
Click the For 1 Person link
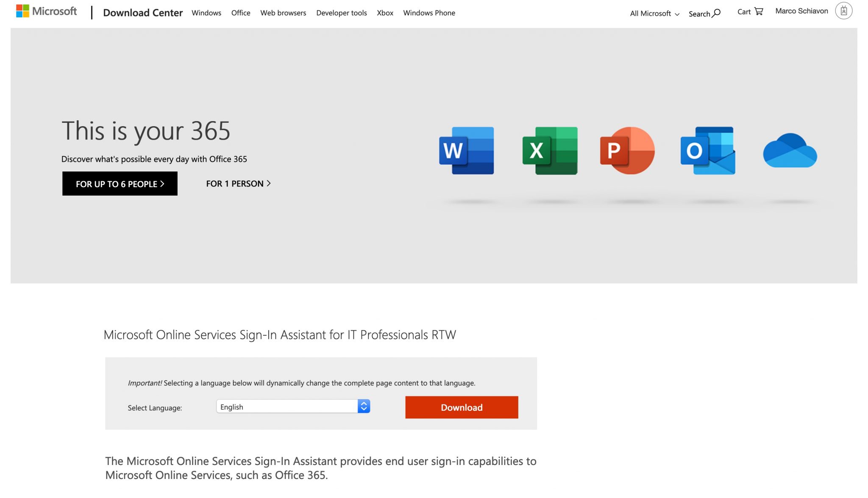[238, 183]
